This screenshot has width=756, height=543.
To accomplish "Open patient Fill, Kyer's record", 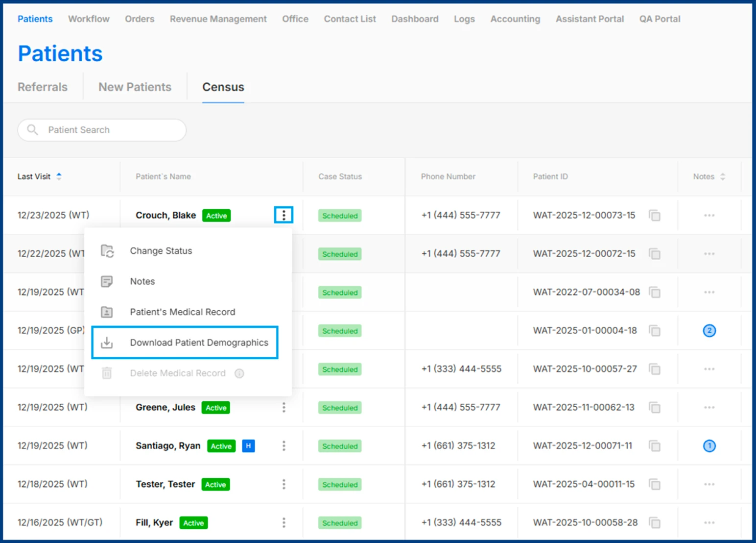I will (154, 523).
